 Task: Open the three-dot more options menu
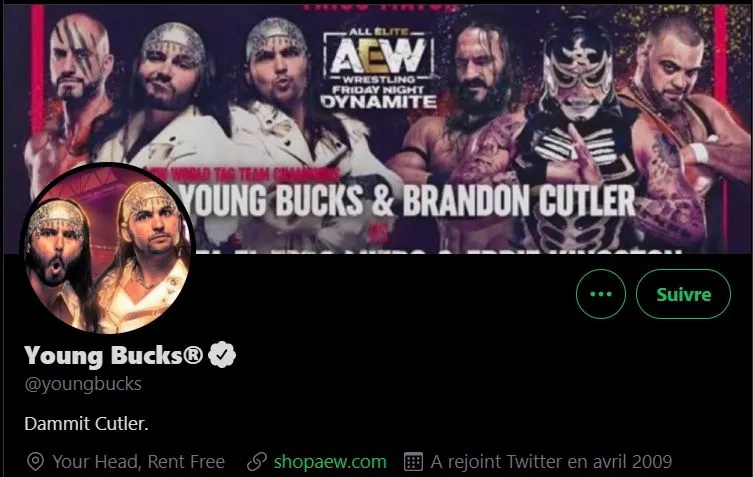(x=601, y=294)
